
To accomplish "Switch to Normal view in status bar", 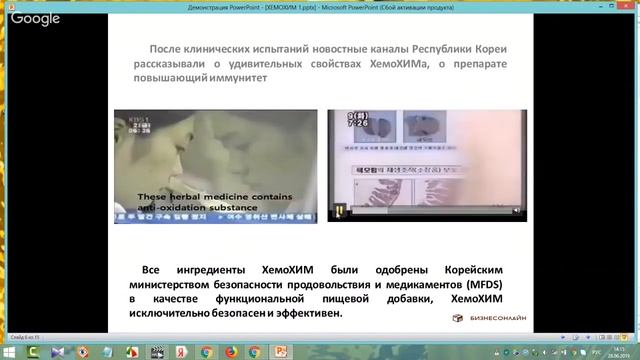I will 602,338.
